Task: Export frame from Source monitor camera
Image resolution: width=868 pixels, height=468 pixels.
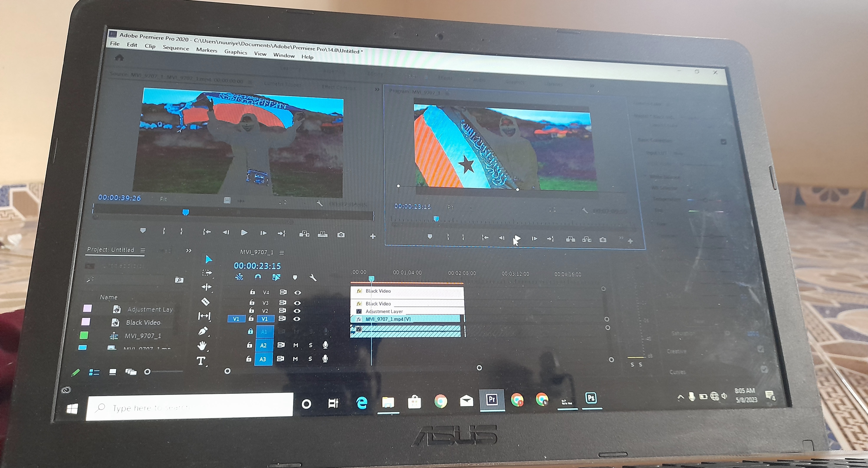Action: pyautogui.click(x=341, y=235)
